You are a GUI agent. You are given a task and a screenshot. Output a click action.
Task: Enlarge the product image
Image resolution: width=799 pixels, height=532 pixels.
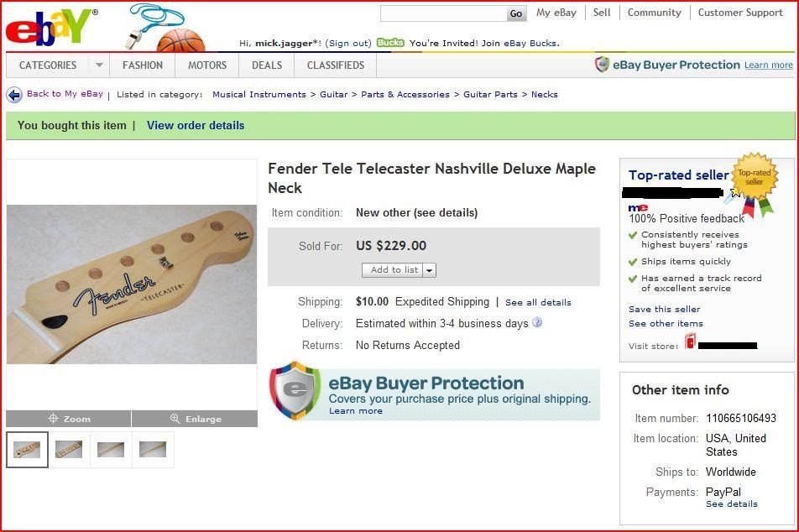point(195,419)
